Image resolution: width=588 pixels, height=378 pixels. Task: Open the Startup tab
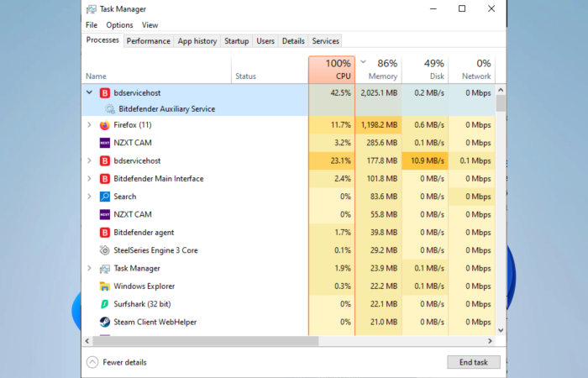[236, 41]
